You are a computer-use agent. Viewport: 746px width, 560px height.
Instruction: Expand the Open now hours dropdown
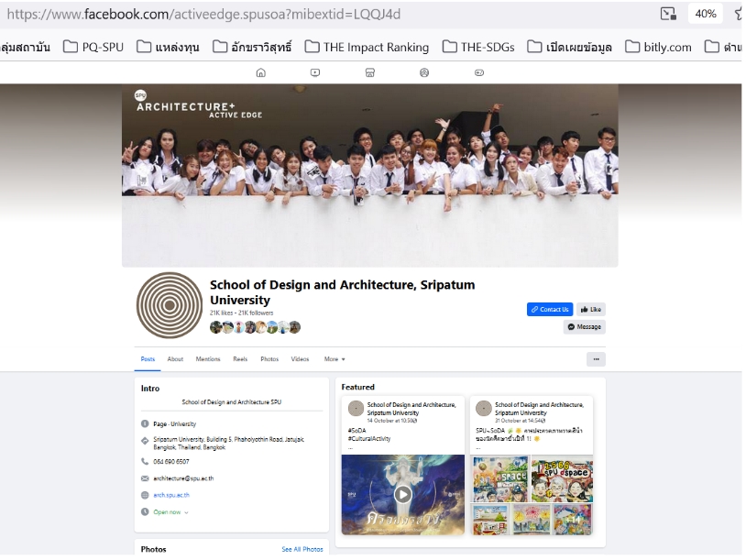(x=170, y=512)
